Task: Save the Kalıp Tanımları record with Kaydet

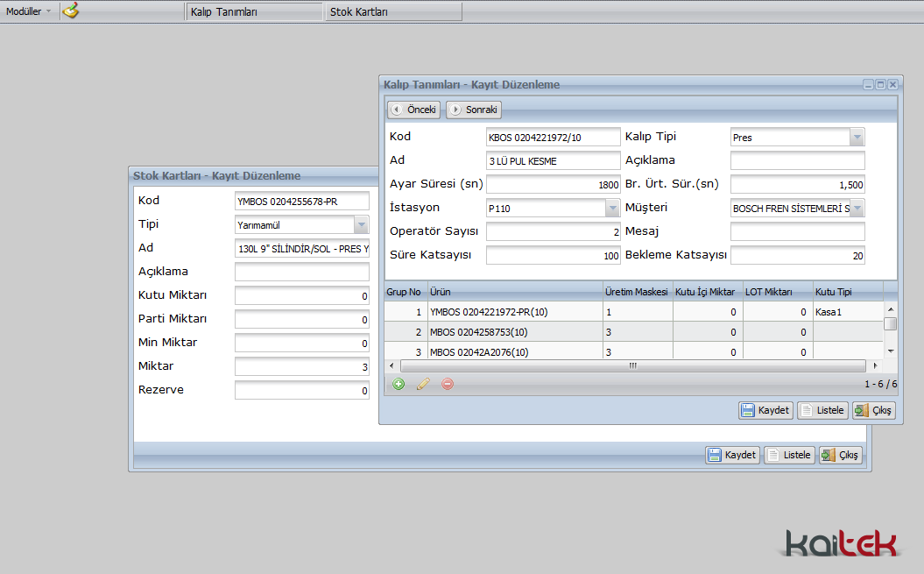Action: [x=765, y=410]
